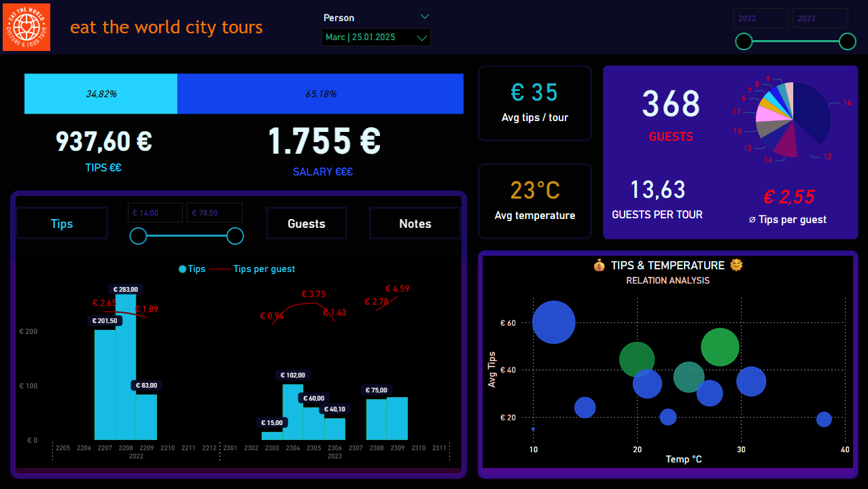The width and height of the screenshot is (868, 489).
Task: Click the Tips legend circle marker
Action: click(182, 269)
